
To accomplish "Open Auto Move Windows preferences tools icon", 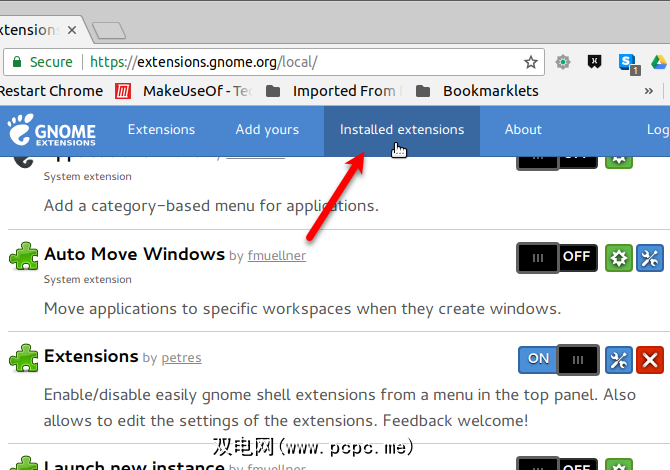I will pyautogui.click(x=649, y=258).
